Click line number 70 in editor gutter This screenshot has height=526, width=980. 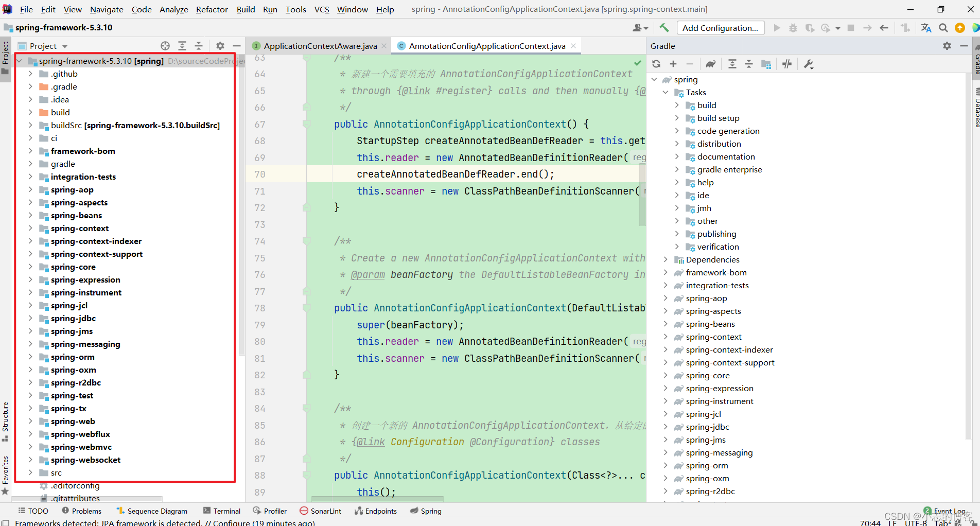(260, 174)
